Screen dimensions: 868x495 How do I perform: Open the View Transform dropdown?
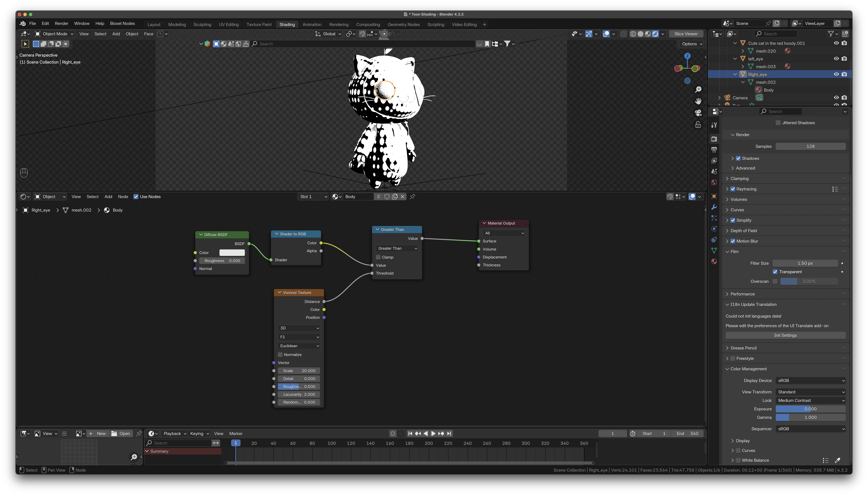click(811, 392)
